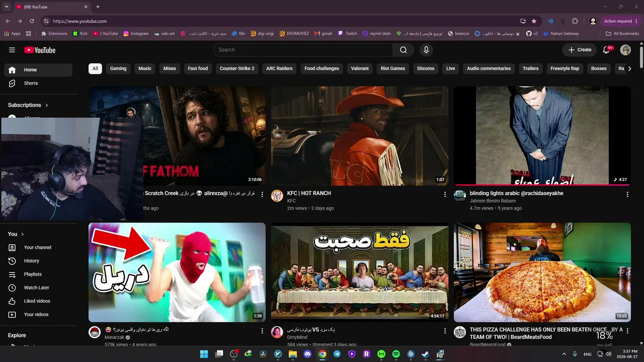Click the Create button
The height and width of the screenshot is (362, 644).
(580, 50)
